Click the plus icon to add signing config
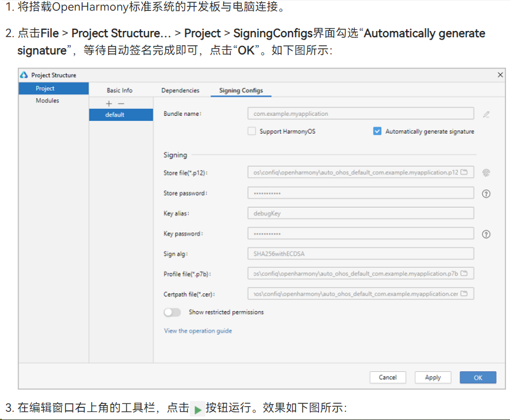 pos(109,104)
